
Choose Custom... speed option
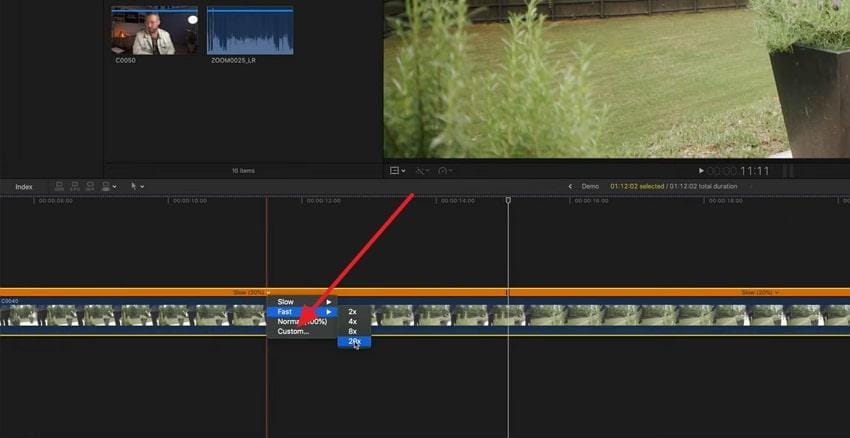pos(302,331)
